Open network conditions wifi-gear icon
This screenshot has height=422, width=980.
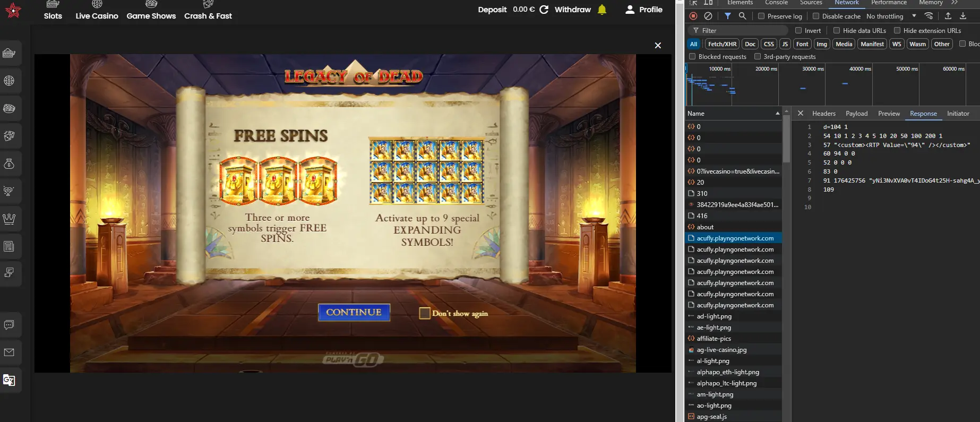[929, 16]
